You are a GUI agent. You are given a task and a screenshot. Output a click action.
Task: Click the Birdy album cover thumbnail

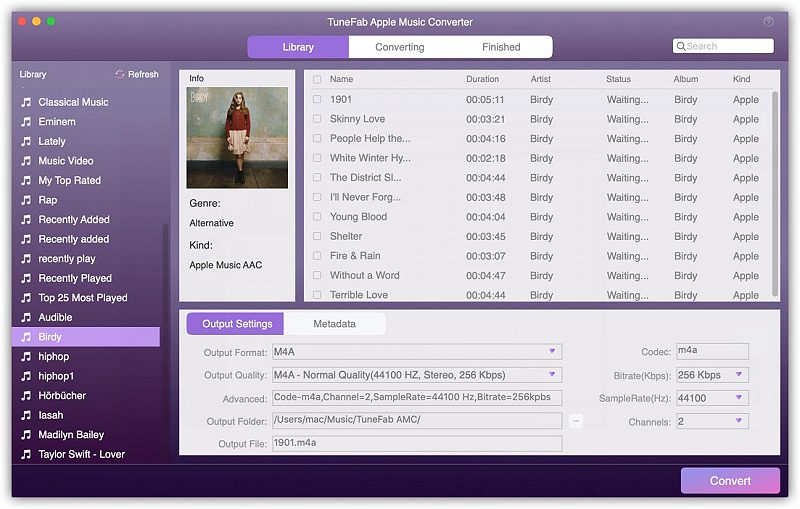(237, 137)
